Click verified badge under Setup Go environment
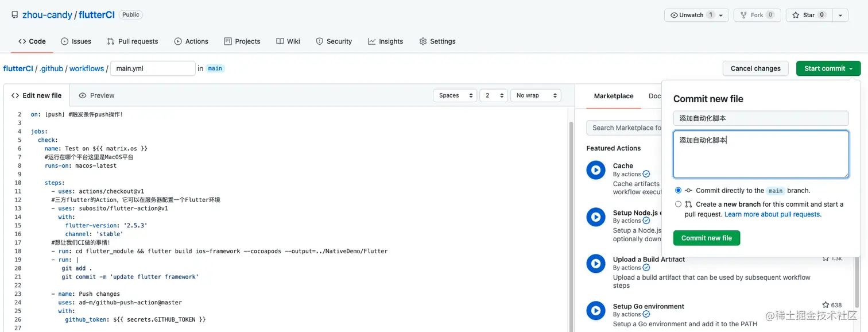868x332 pixels. tap(646, 314)
